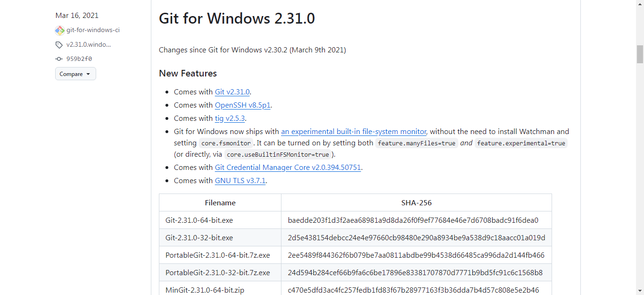
Task: Click the hash starting with c470e5dfd3ac
Action: 413,290
